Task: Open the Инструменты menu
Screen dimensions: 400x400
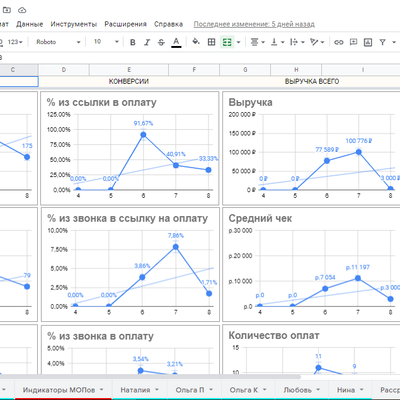Action: coord(74,24)
